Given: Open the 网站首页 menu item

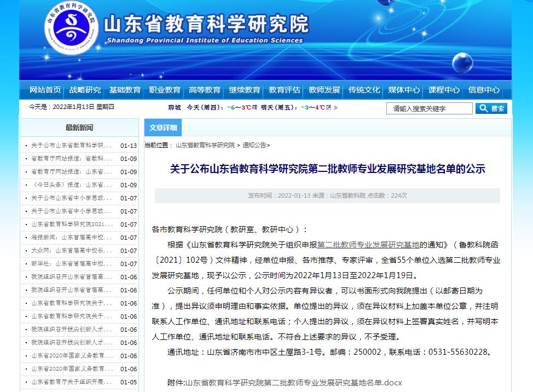Looking at the screenshot, I should (x=45, y=90).
